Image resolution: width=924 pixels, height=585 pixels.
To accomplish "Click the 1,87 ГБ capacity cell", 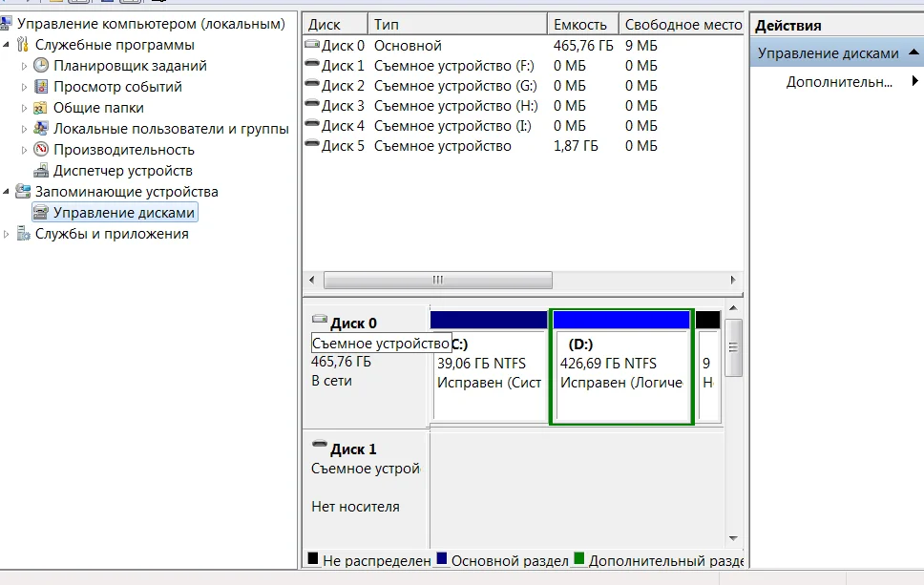I will point(576,145).
